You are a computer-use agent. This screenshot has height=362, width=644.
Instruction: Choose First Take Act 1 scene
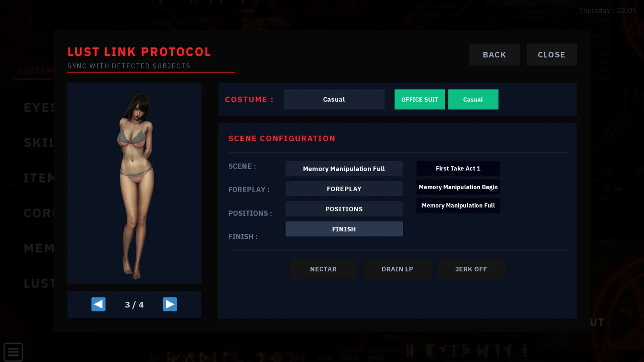(x=458, y=168)
